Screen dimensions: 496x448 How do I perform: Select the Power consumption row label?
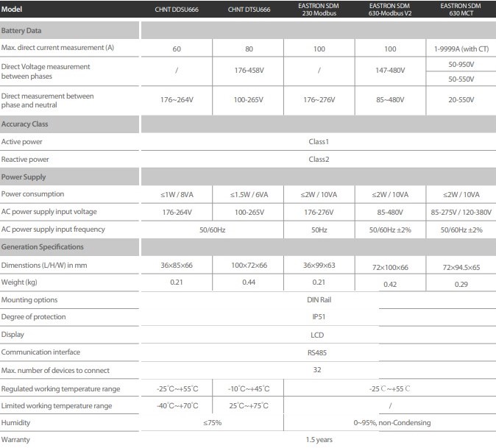click(32, 194)
